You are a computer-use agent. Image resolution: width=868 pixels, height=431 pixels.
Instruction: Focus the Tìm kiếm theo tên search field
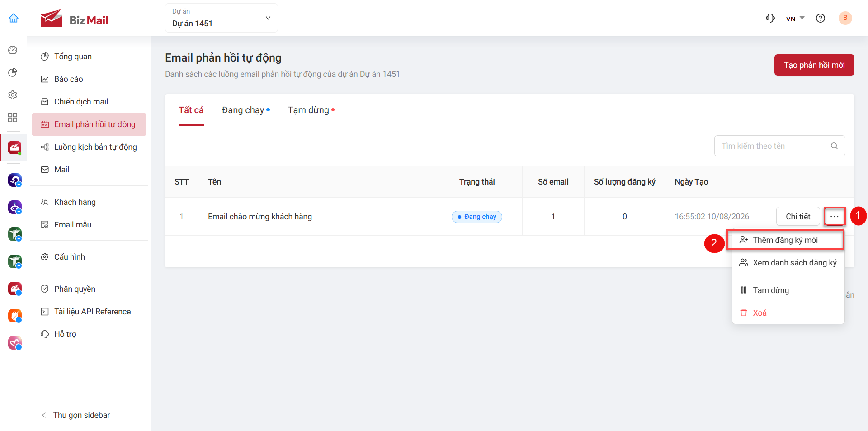point(769,146)
